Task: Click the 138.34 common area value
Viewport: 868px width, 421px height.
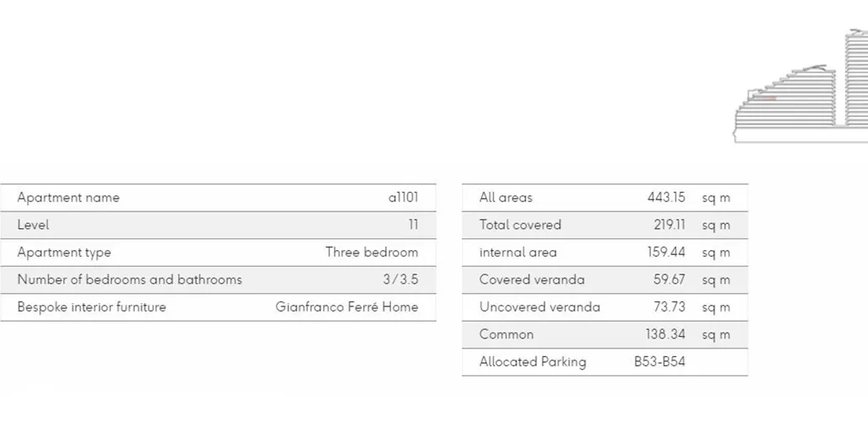Action: (x=665, y=334)
